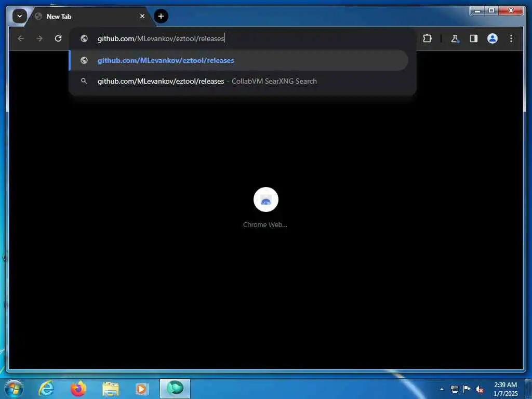The image size is (532, 399).
Task: Open a new tab with plus button
Action: [161, 16]
